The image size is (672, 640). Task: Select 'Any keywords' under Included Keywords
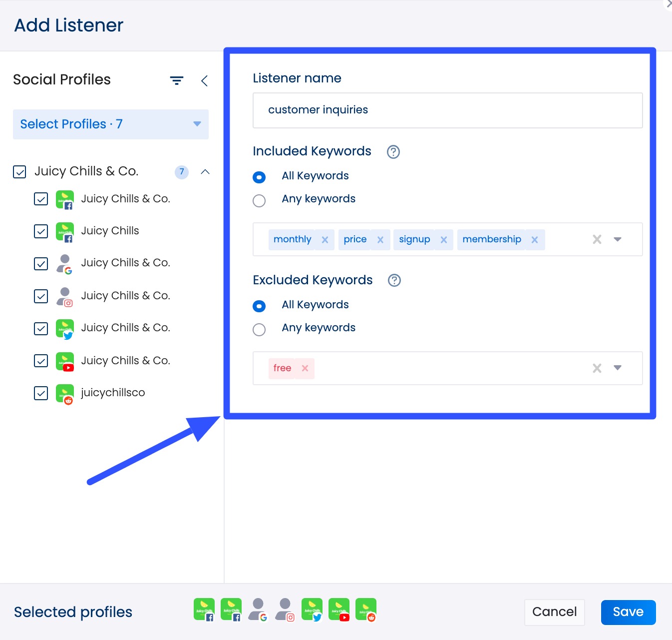259,201
